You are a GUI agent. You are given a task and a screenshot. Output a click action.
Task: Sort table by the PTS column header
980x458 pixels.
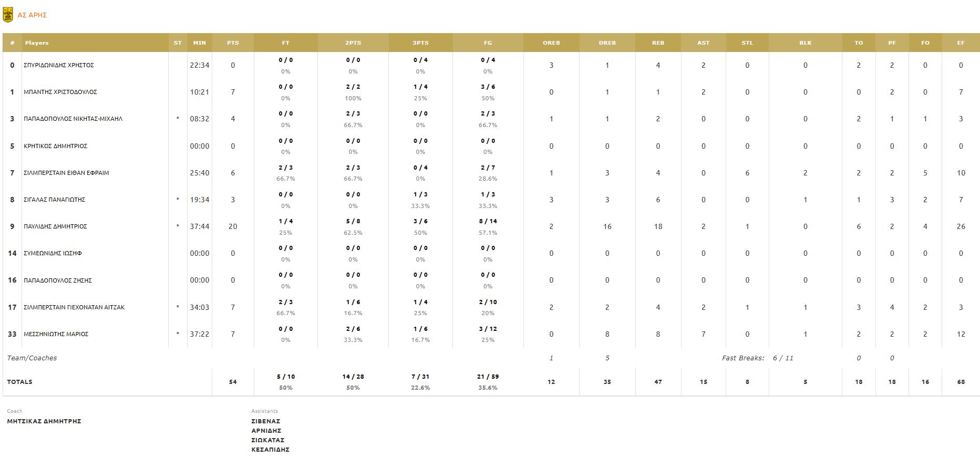click(x=233, y=43)
